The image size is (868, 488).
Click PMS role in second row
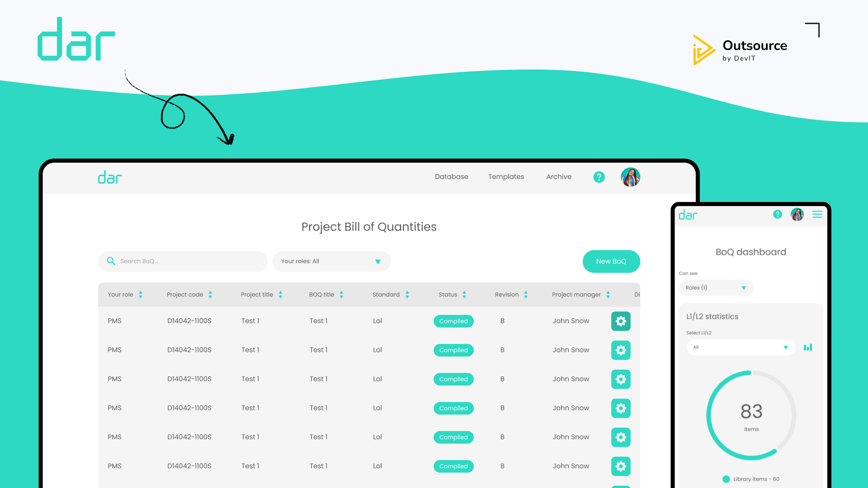point(115,350)
